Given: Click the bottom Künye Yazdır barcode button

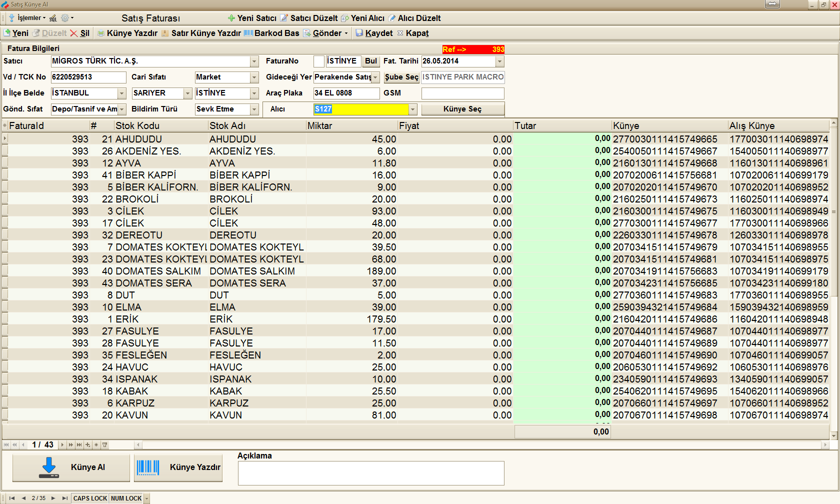Looking at the screenshot, I should coord(178,468).
